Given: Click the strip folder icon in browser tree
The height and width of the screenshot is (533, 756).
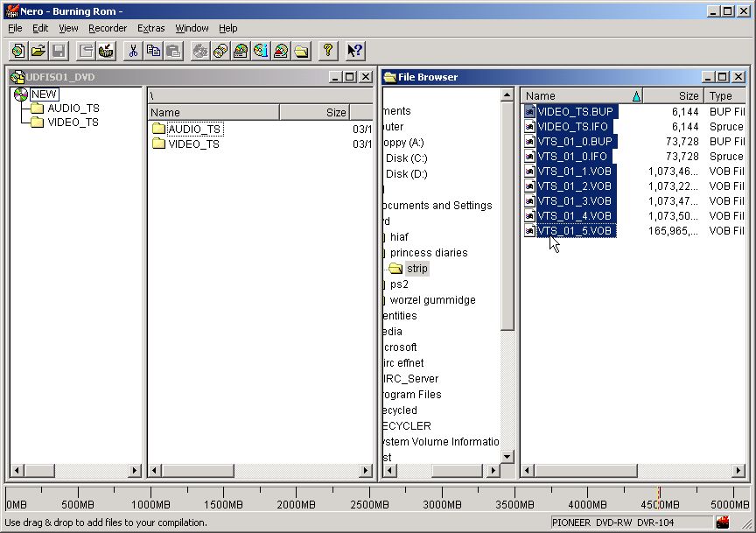Looking at the screenshot, I should [x=395, y=268].
